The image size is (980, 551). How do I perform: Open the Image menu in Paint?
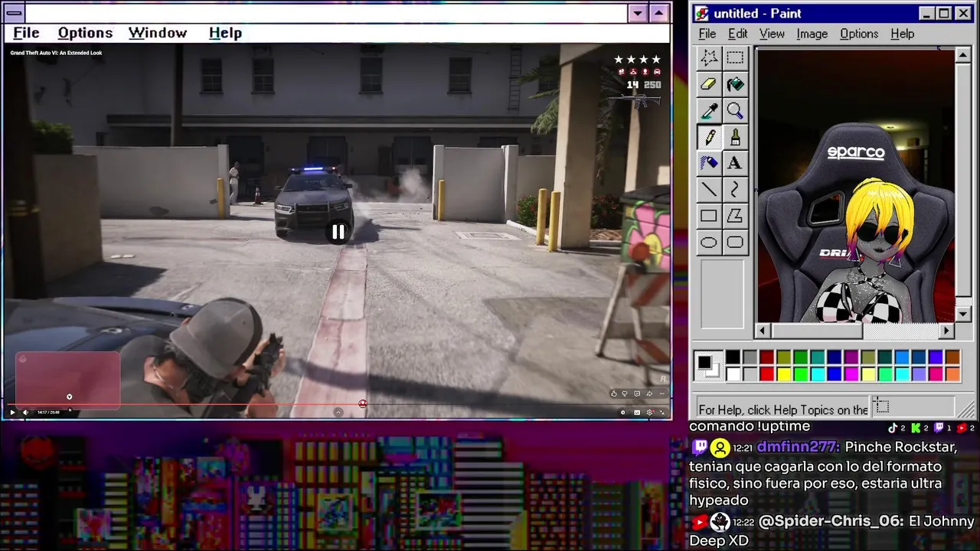click(x=812, y=34)
